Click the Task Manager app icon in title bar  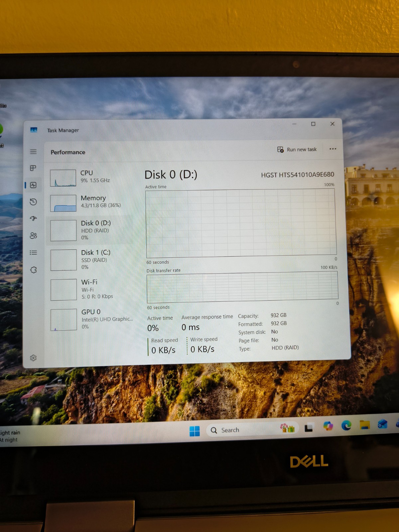tap(34, 130)
